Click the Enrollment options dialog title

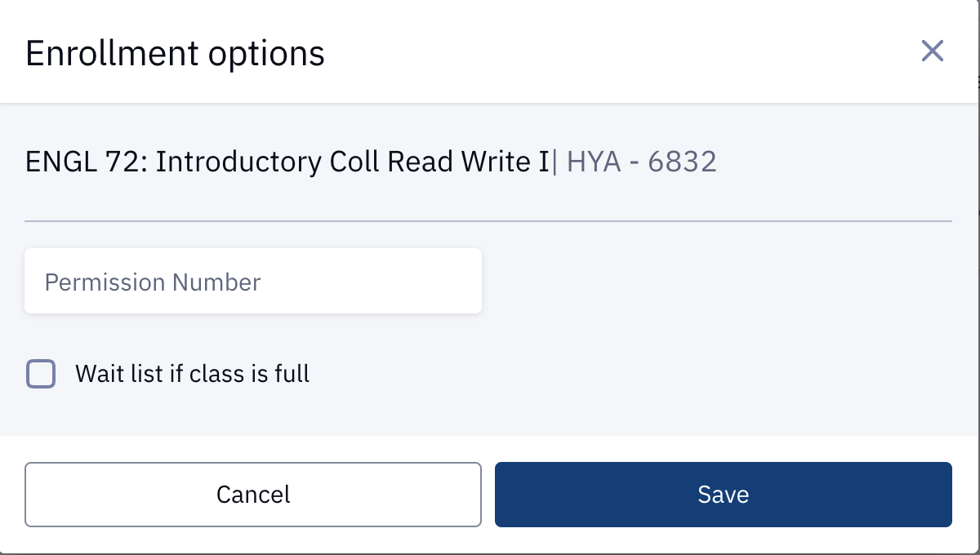tap(175, 52)
